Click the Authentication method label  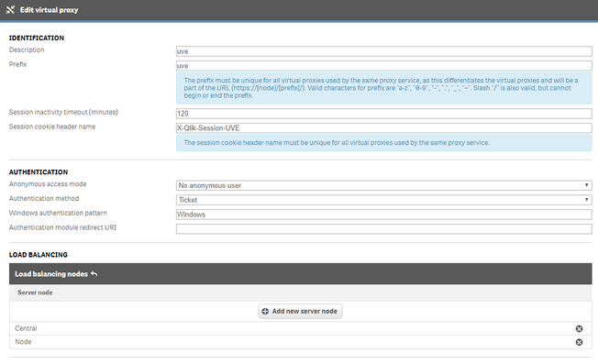click(x=44, y=199)
